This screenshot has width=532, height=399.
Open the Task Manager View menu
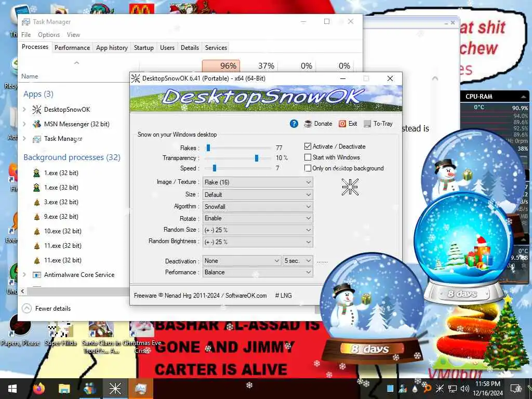point(73,35)
